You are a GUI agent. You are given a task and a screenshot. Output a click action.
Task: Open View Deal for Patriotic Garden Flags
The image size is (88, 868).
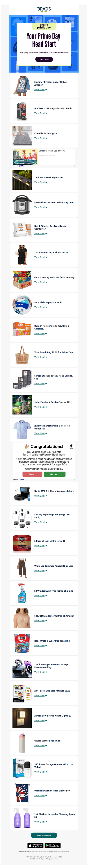tap(41, 795)
